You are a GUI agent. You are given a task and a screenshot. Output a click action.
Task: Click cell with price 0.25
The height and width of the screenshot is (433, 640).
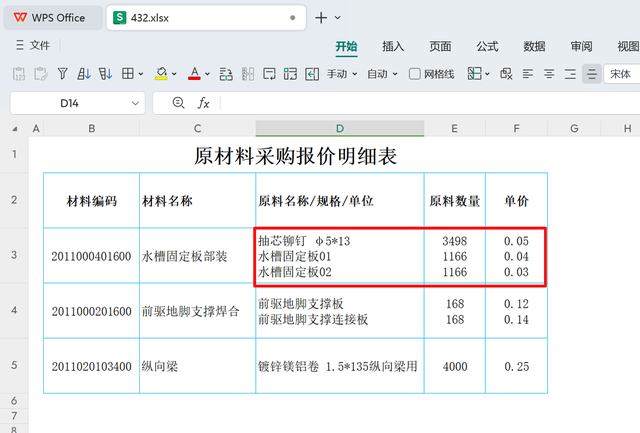tap(516, 366)
